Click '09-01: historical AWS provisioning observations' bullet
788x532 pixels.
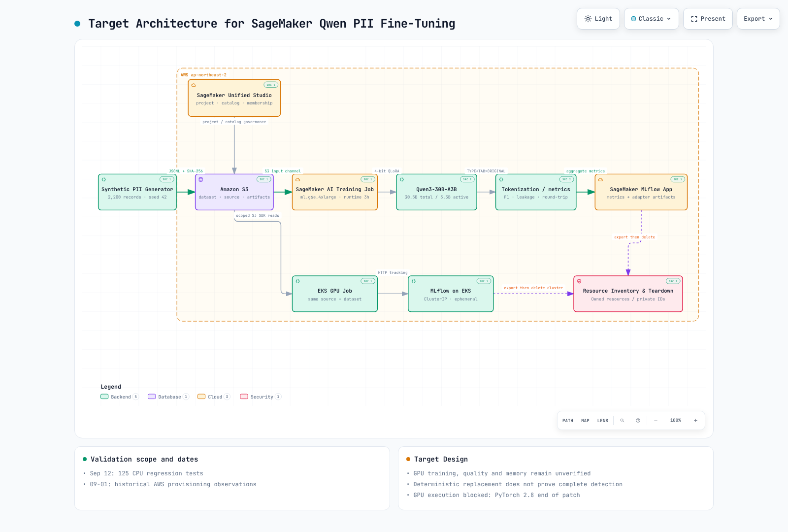coord(173,484)
